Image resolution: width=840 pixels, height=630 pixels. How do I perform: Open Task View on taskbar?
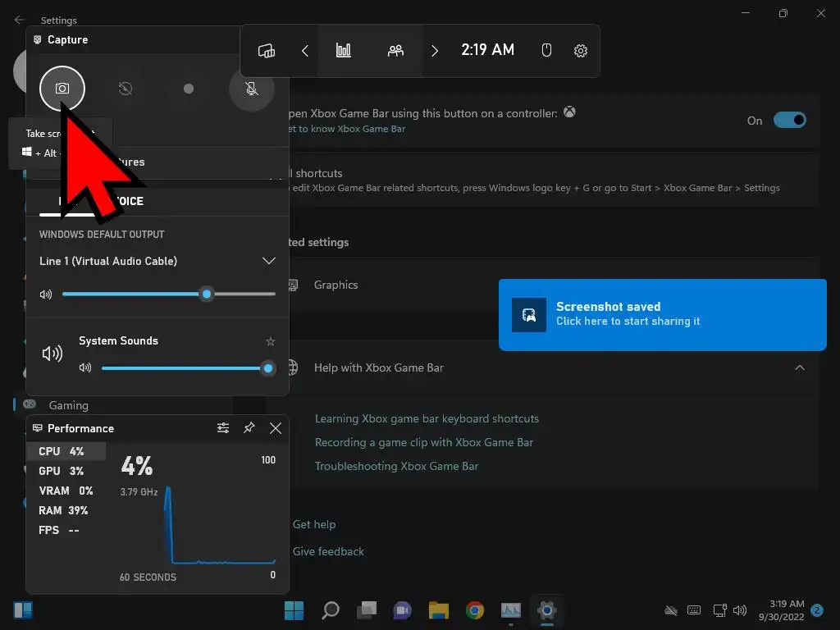point(367,610)
